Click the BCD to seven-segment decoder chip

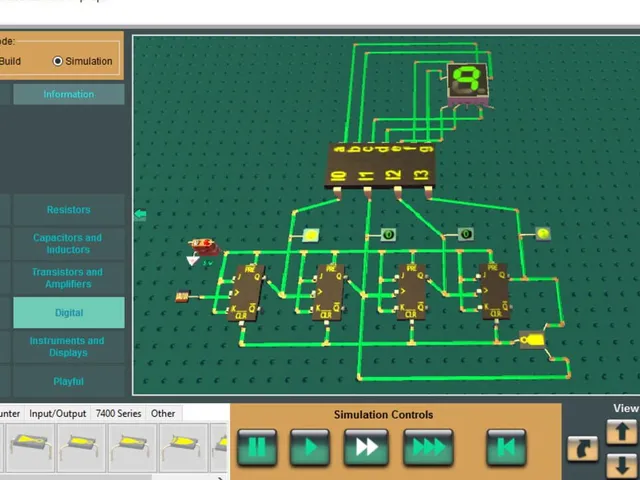pyautogui.click(x=380, y=166)
